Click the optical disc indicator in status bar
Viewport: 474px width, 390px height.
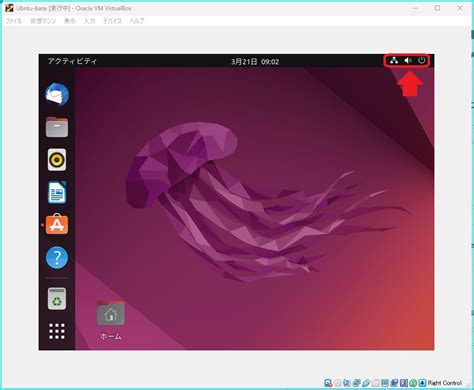338,383
